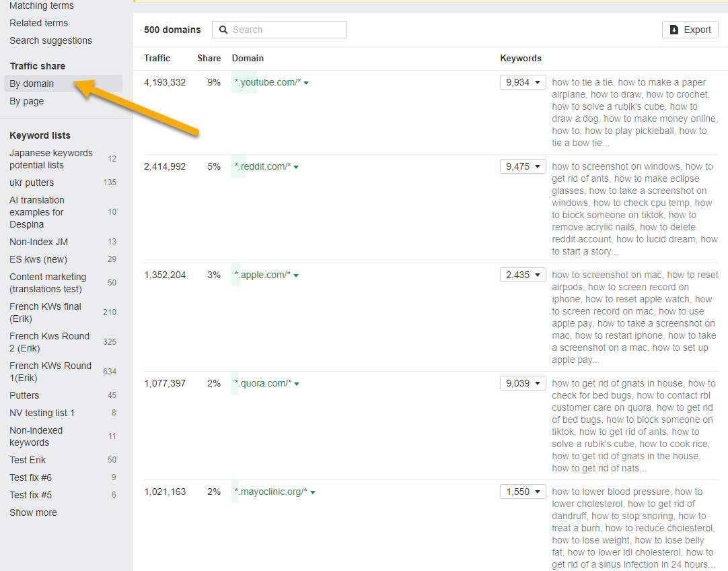Expand the 2,435 keywords dropdown
Viewport: 728px width, 571px height.
point(523,275)
